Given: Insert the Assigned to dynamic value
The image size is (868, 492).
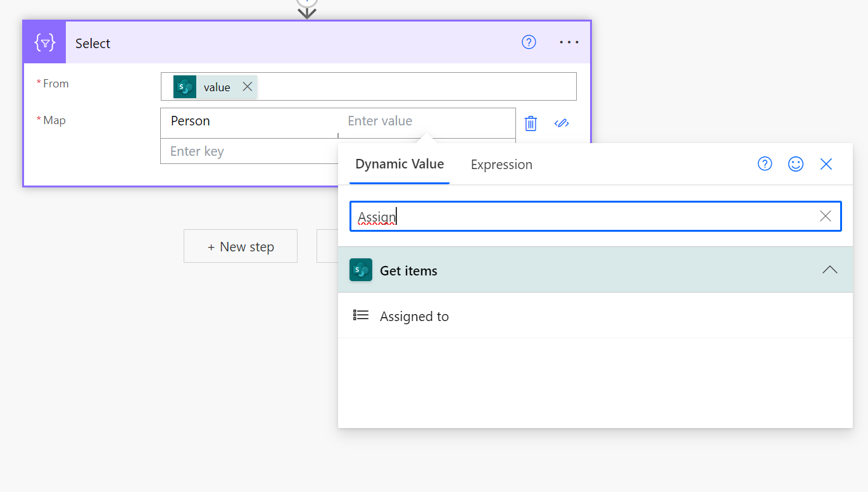Looking at the screenshot, I should [x=414, y=315].
